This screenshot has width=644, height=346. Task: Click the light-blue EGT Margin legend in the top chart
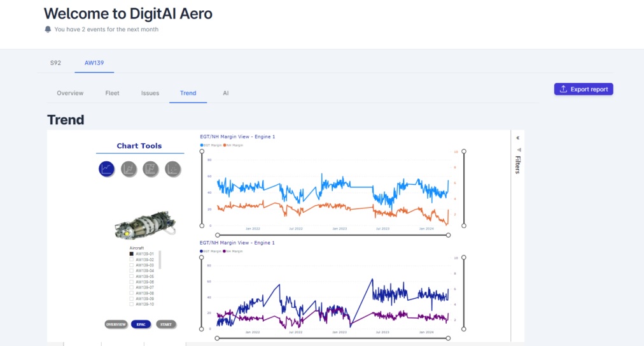(x=211, y=145)
